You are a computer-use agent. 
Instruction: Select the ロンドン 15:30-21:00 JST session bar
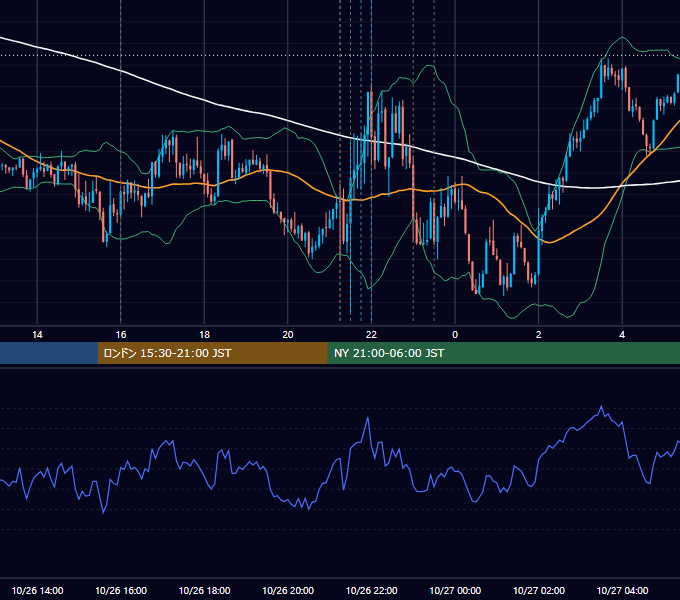pyautogui.click(x=212, y=353)
